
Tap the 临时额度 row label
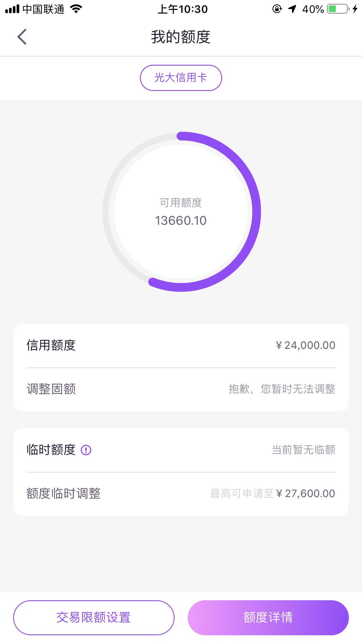click(51, 450)
